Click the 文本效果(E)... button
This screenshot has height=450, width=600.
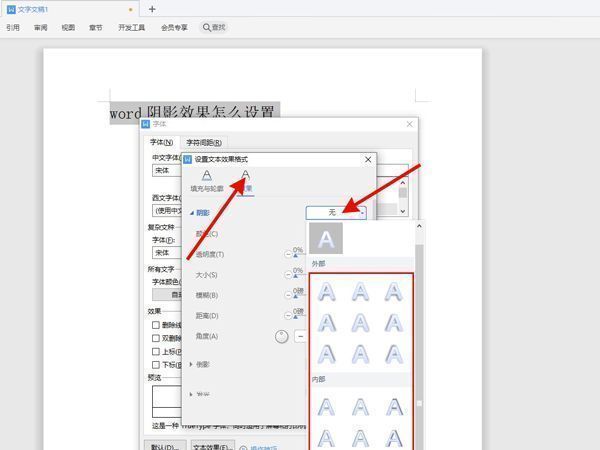click(x=213, y=446)
